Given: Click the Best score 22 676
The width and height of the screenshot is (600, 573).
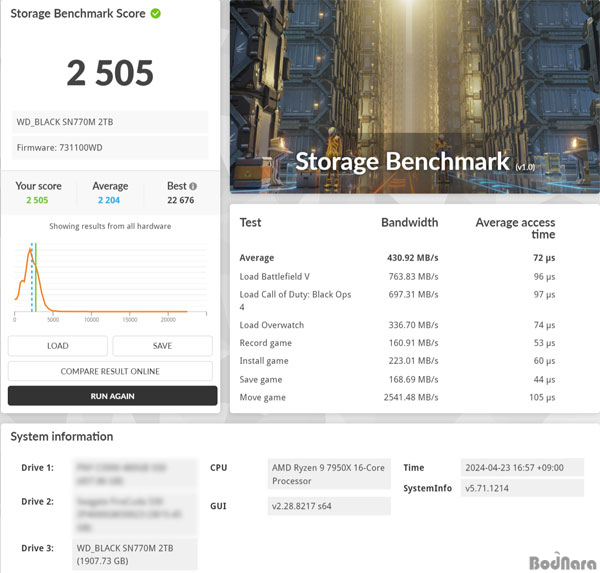Looking at the screenshot, I should tap(181, 200).
